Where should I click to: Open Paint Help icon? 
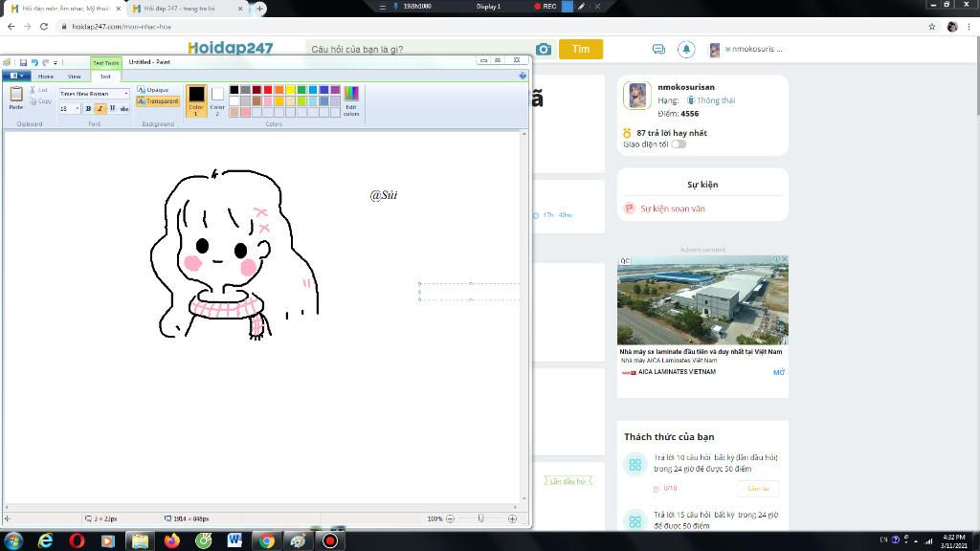click(x=523, y=76)
